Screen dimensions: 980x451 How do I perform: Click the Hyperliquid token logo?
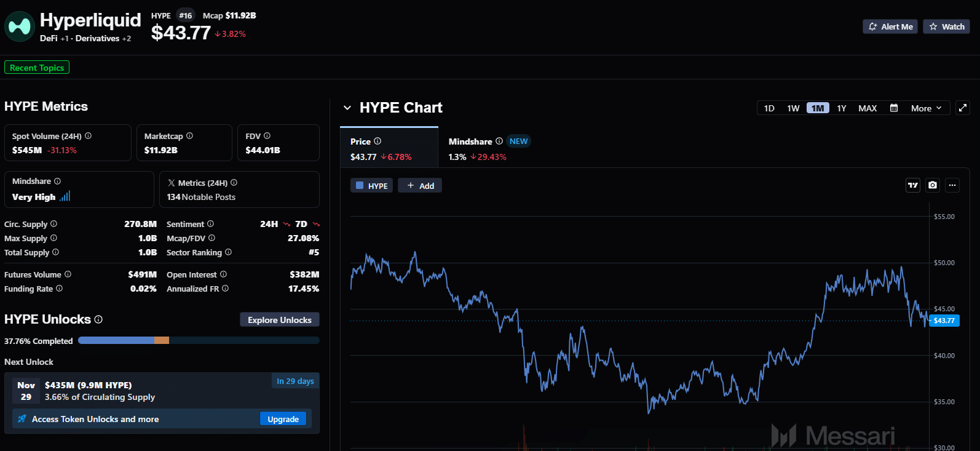pos(20,26)
